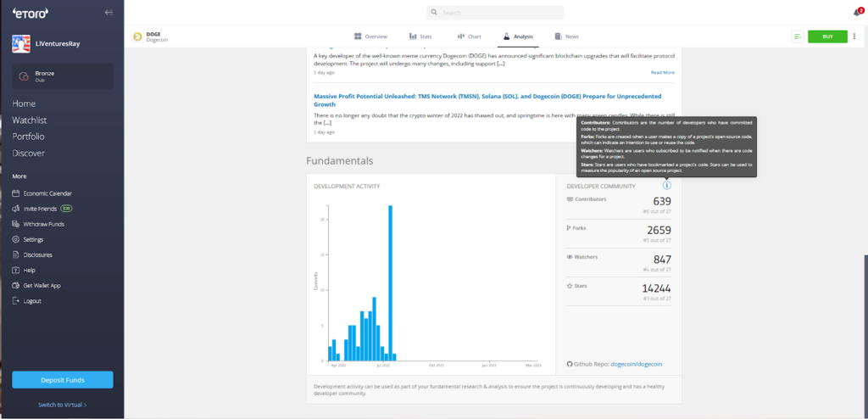Screen dimensions: 868x419
Task: Switch to the Chart tab
Action: (470, 36)
